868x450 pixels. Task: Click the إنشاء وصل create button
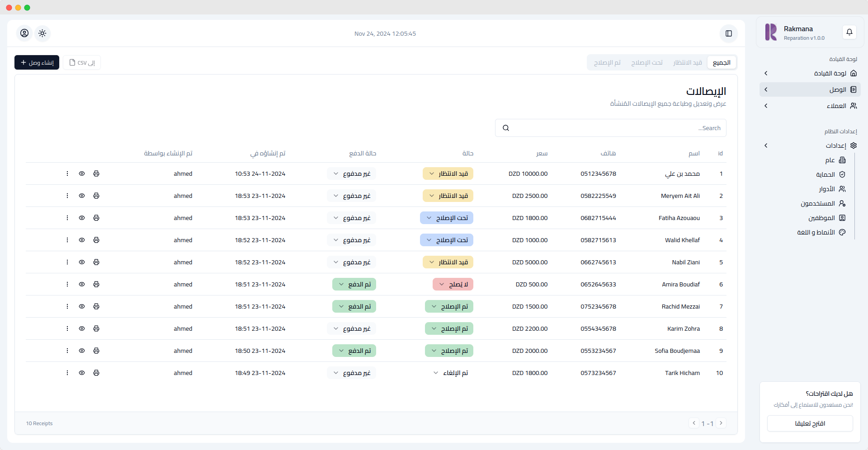tap(37, 62)
